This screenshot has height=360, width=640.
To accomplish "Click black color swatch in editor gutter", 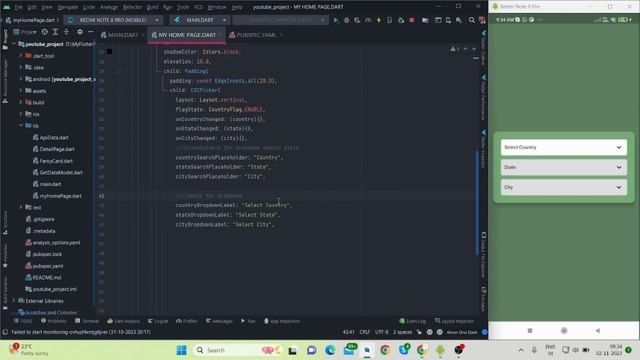I will coord(109,51).
